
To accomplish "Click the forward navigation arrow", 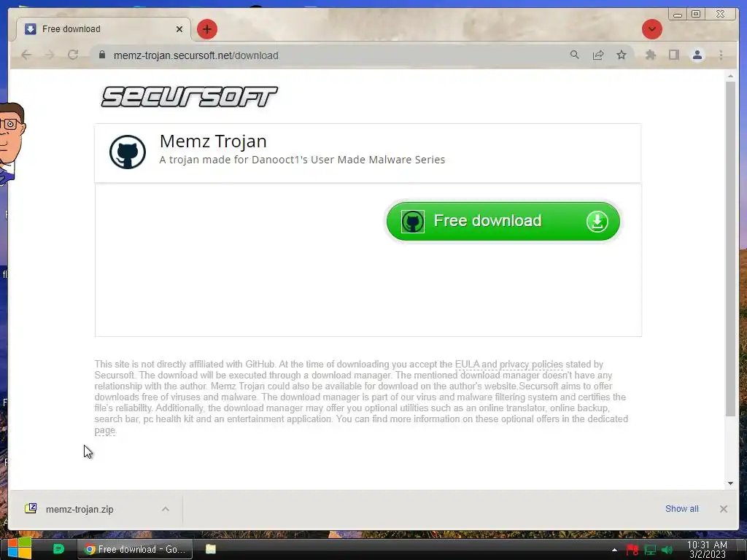I will [50, 55].
